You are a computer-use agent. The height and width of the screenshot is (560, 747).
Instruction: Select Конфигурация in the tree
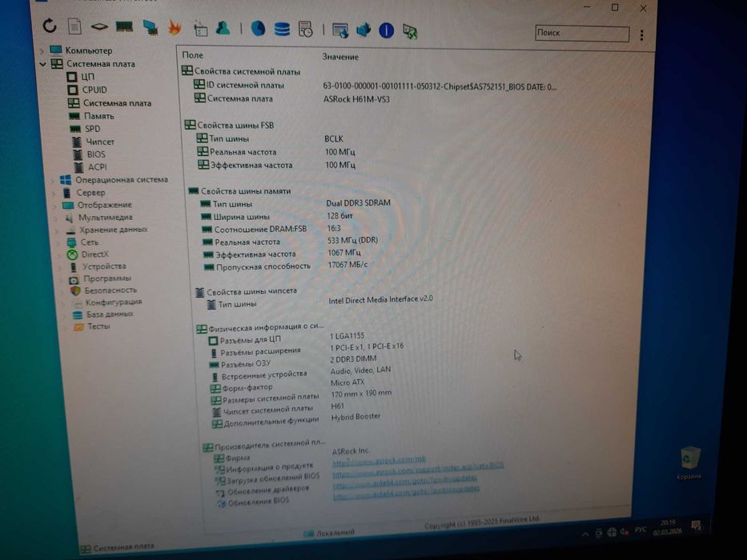(x=107, y=302)
